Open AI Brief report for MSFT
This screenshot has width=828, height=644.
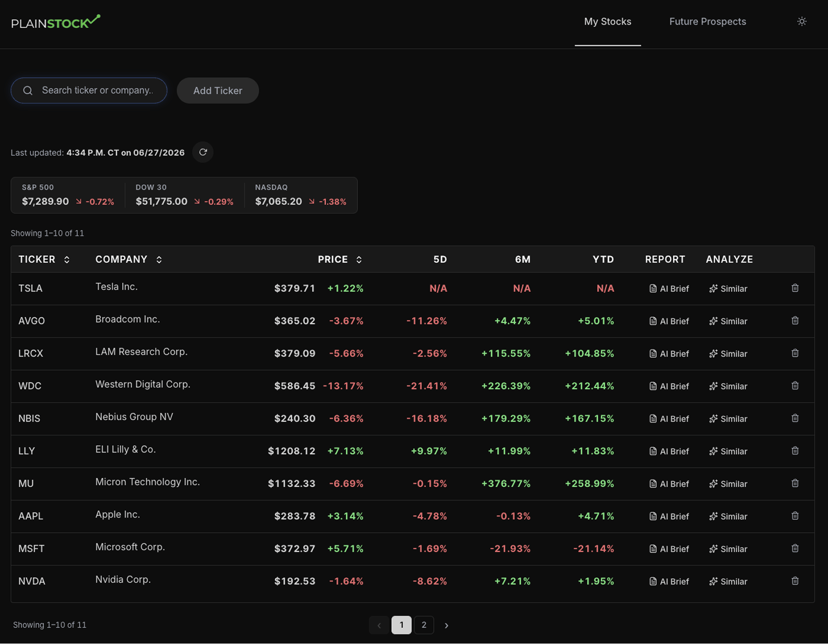pos(669,550)
